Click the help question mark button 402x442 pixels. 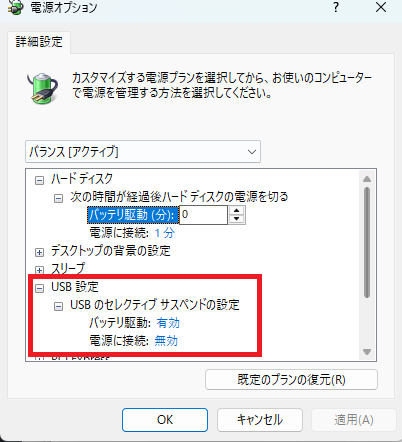coord(336,7)
